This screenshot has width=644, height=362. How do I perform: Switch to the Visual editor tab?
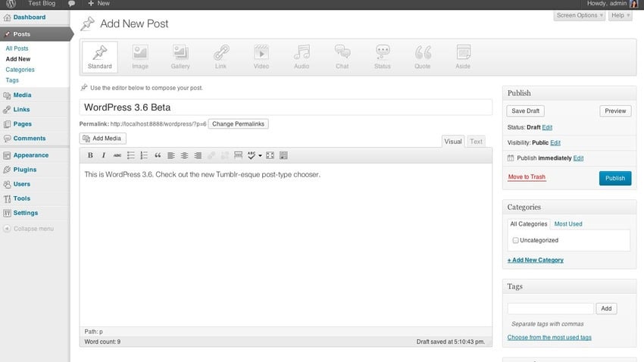point(453,141)
